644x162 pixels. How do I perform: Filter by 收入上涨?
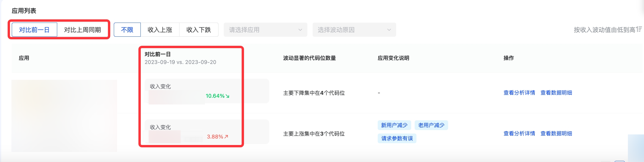160,30
